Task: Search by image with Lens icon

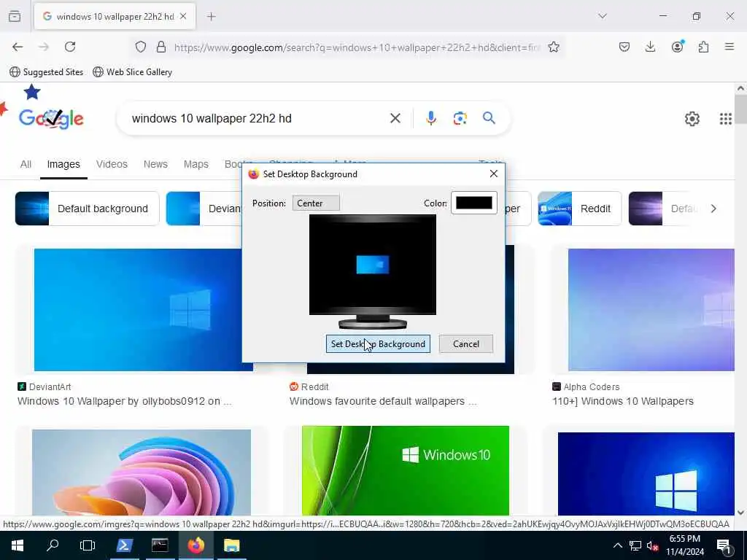Action: 460,118
